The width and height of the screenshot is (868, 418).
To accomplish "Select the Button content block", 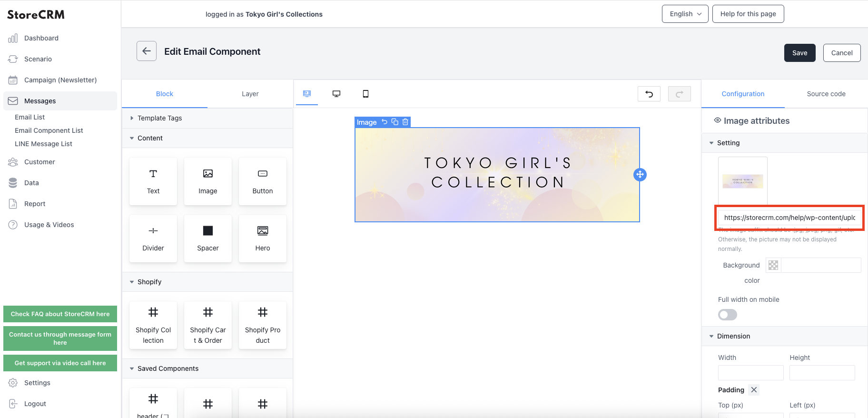I will pyautogui.click(x=263, y=181).
